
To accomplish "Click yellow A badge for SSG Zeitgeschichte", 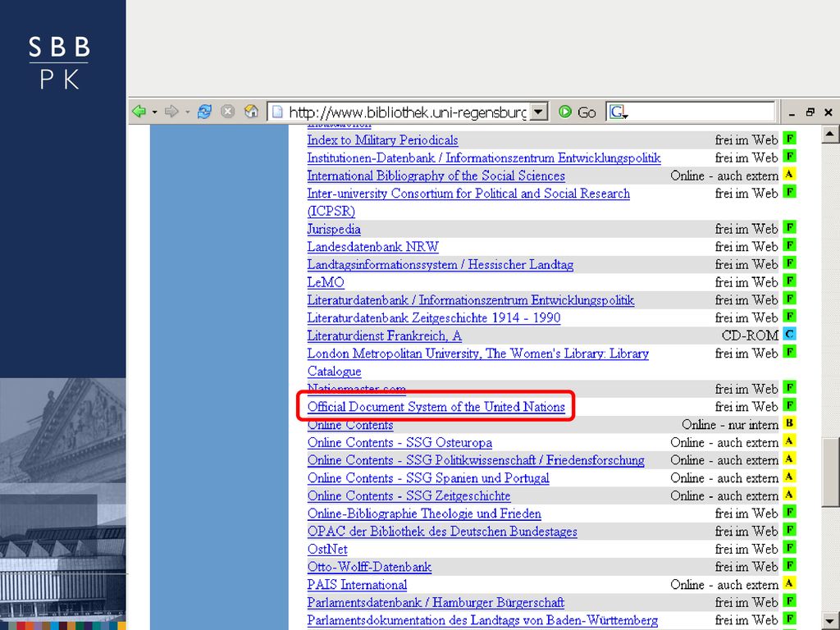I will click(789, 493).
